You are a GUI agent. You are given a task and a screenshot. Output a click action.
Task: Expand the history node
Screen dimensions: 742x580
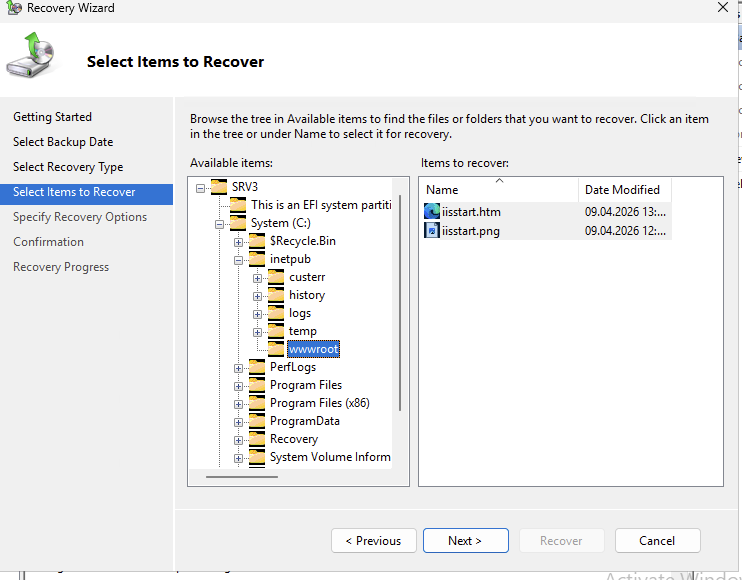tap(257, 296)
